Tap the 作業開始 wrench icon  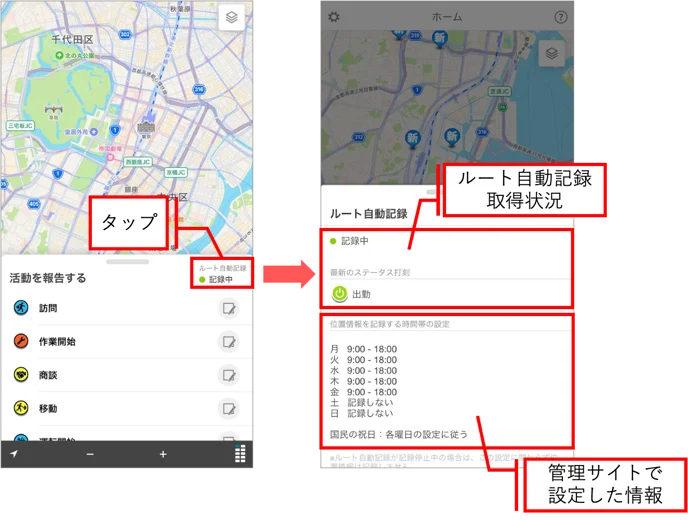point(21,341)
